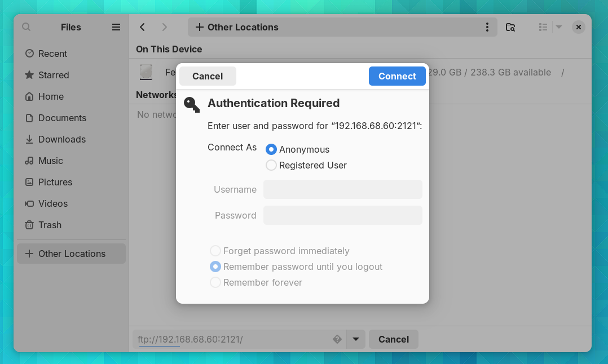Click the Recent clock icon
The image size is (608, 364).
29,54
